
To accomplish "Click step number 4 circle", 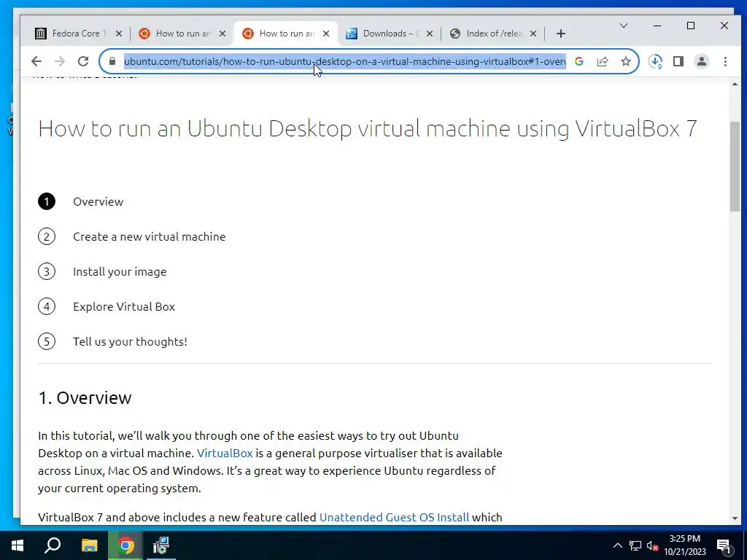I will [x=47, y=307].
